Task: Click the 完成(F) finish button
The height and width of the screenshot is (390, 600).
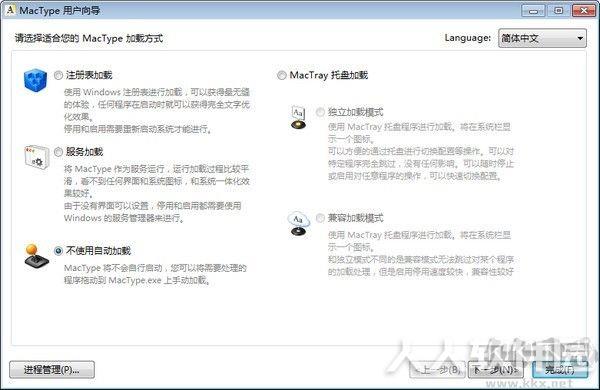Action: [560, 370]
